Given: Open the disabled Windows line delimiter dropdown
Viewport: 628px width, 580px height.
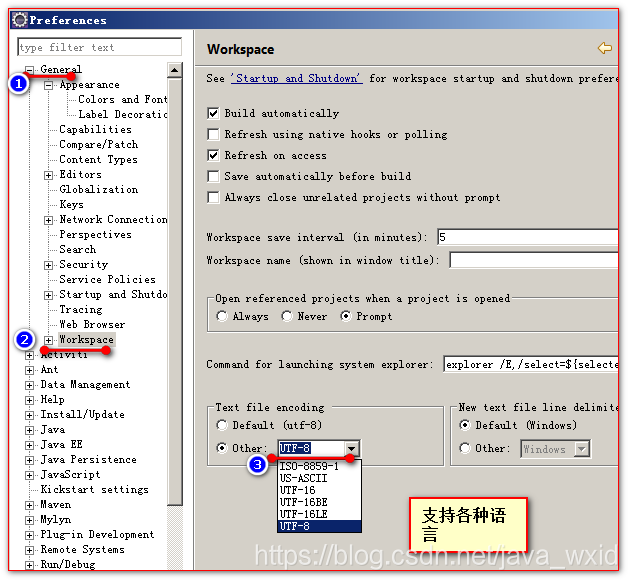Looking at the screenshot, I should 582,449.
